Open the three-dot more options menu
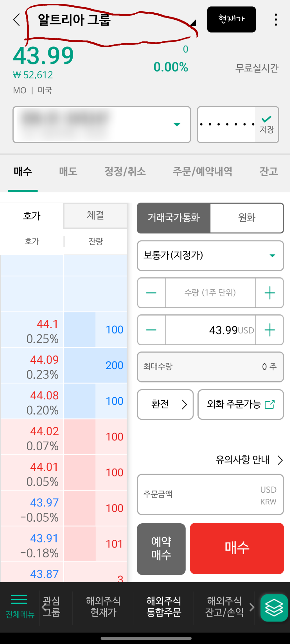This screenshot has height=644, width=290. [x=276, y=20]
